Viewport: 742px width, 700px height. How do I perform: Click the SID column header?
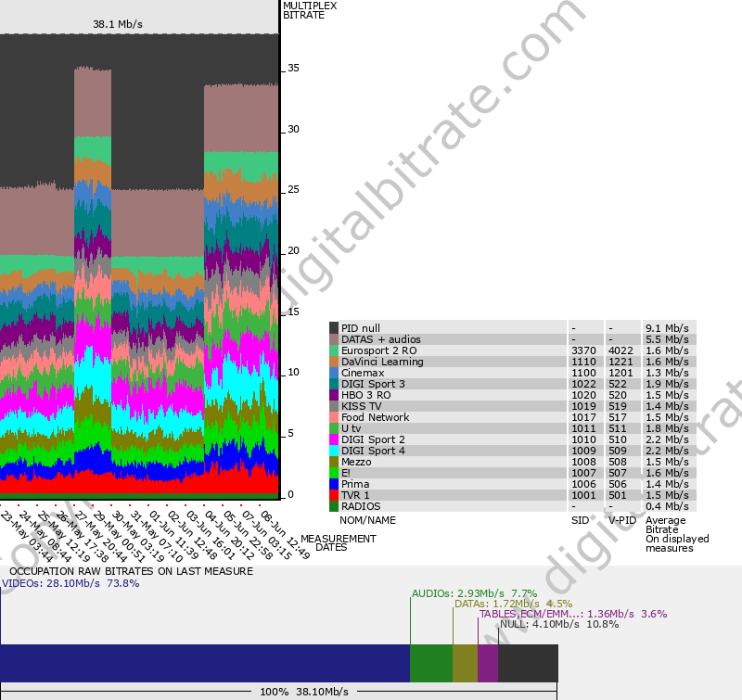click(x=580, y=520)
